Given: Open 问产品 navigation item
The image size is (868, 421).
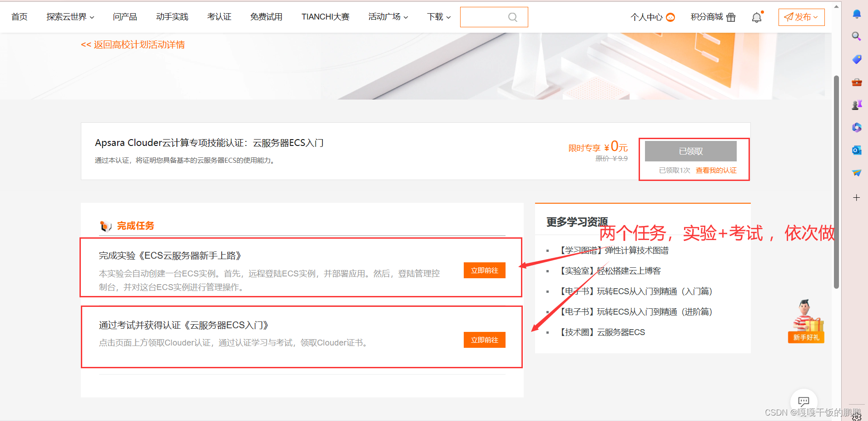Looking at the screenshot, I should tap(125, 17).
